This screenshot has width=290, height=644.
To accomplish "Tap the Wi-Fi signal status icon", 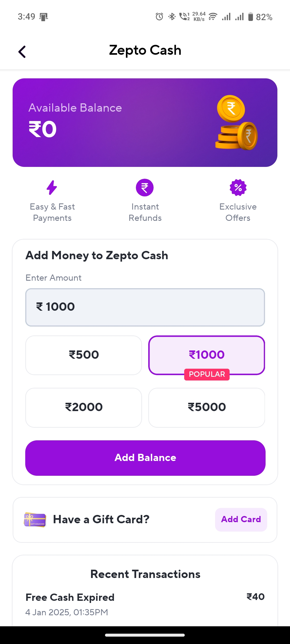I will click(x=213, y=17).
